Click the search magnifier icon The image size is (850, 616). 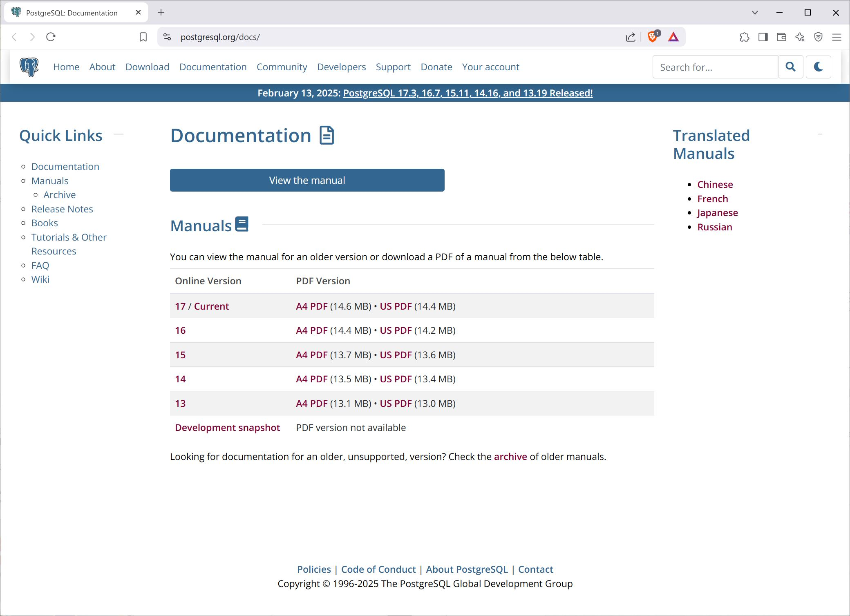[791, 67]
